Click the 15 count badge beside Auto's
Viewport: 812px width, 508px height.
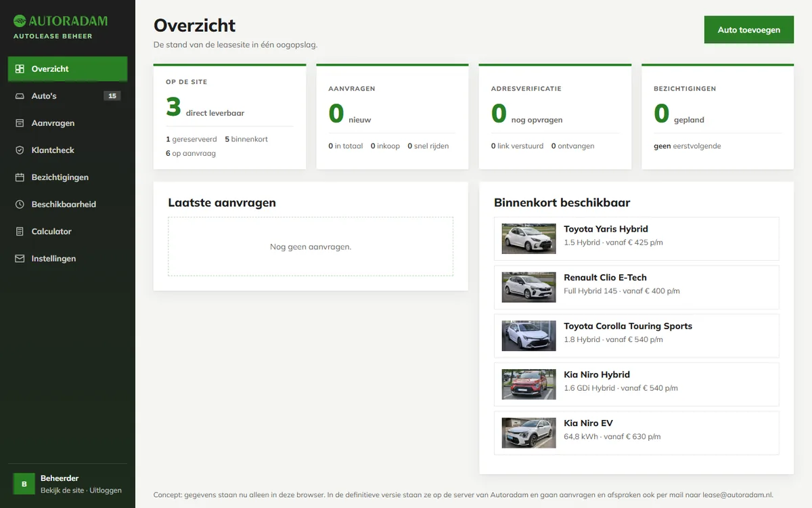tap(112, 96)
